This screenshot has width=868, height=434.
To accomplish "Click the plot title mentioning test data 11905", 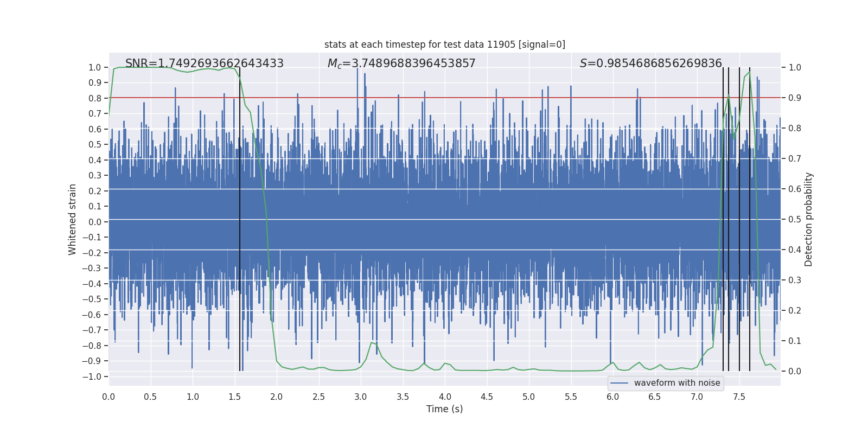I will pyautogui.click(x=445, y=44).
